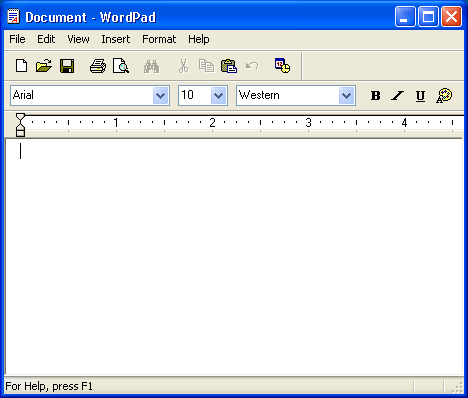The width and height of the screenshot is (468, 398).
Task: Click the window resize grip in status bar
Action: 457,387
